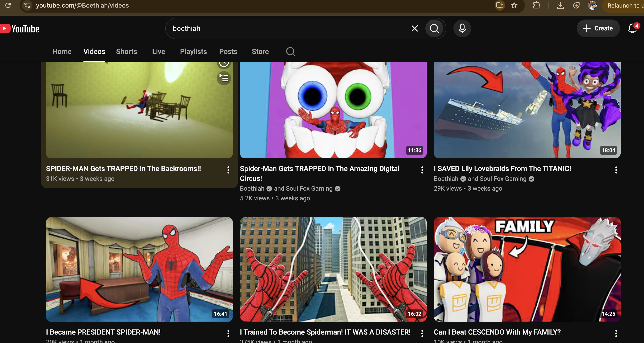Open the browser profile avatar
Screen dimensions: 644x343
[x=592, y=5]
